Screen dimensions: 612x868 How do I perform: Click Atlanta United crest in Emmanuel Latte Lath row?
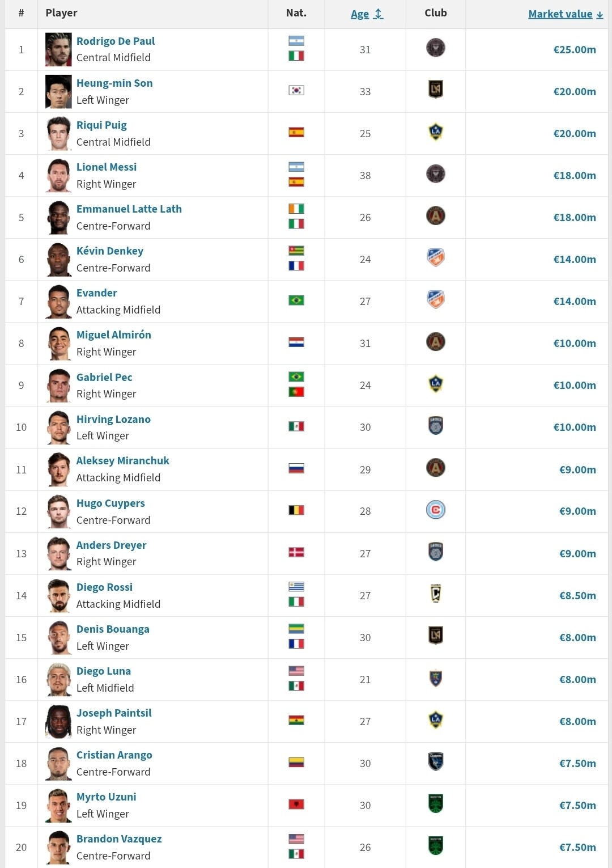[x=435, y=216]
